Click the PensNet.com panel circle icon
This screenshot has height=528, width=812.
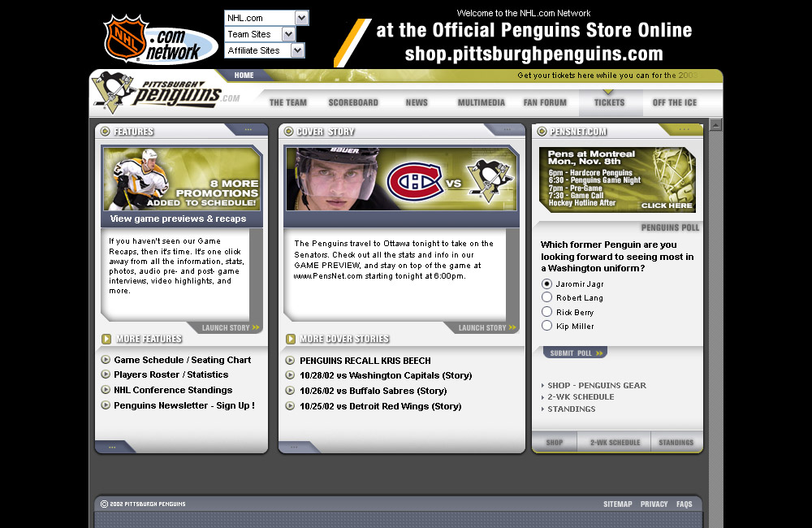(x=542, y=132)
